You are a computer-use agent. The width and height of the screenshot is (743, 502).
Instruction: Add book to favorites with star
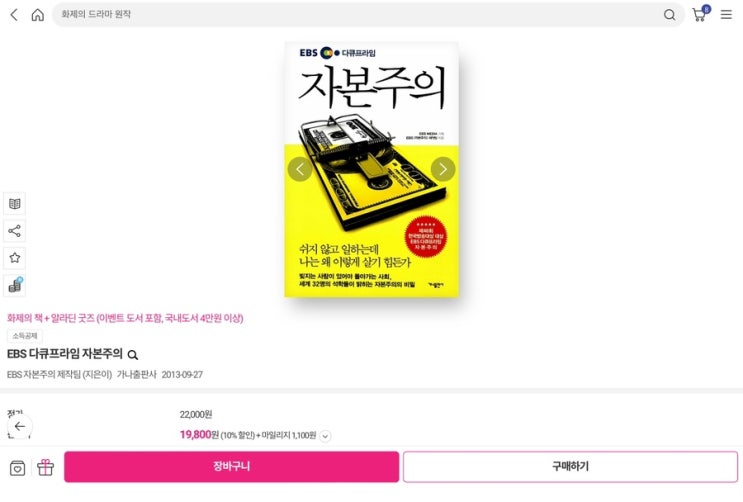click(x=15, y=258)
